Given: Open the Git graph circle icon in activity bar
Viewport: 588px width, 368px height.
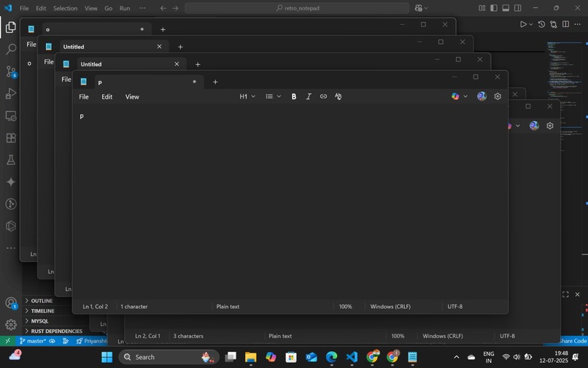Looking at the screenshot, I should coord(11,204).
